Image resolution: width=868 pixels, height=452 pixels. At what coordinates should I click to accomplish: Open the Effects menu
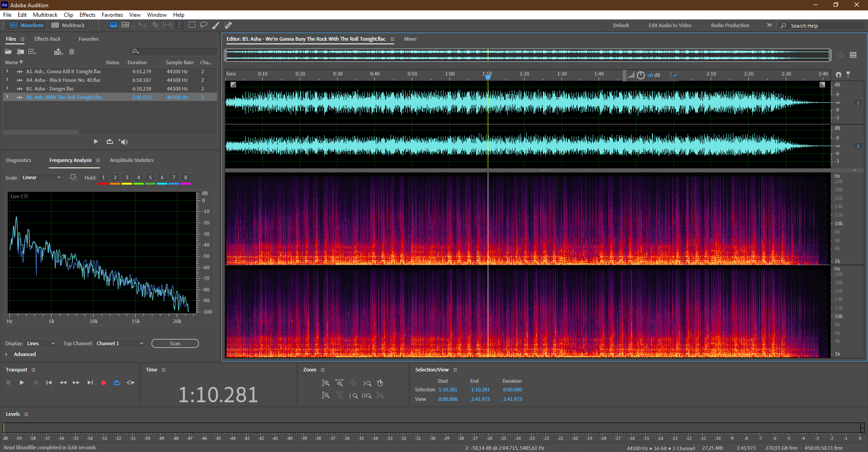click(87, 15)
